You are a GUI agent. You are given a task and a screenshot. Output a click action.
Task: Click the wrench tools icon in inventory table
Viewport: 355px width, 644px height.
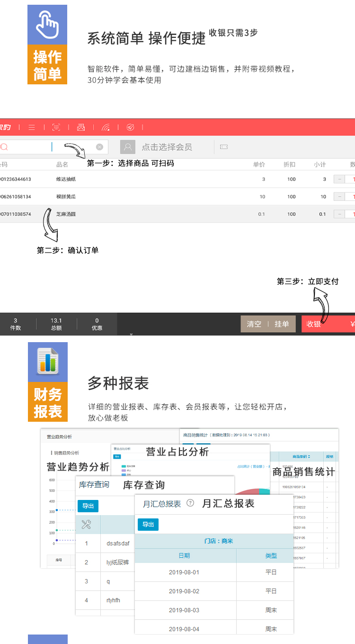86,524
